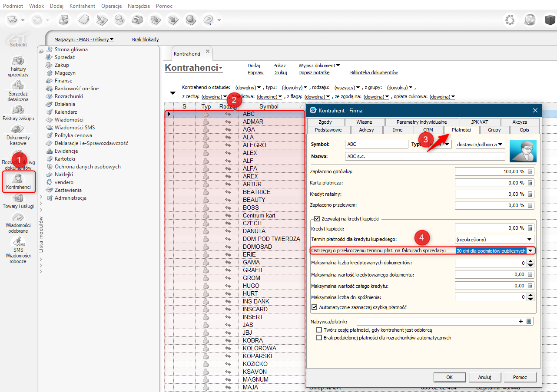
Task: Click Biblioteka dokumentów link
Action: coord(374,73)
